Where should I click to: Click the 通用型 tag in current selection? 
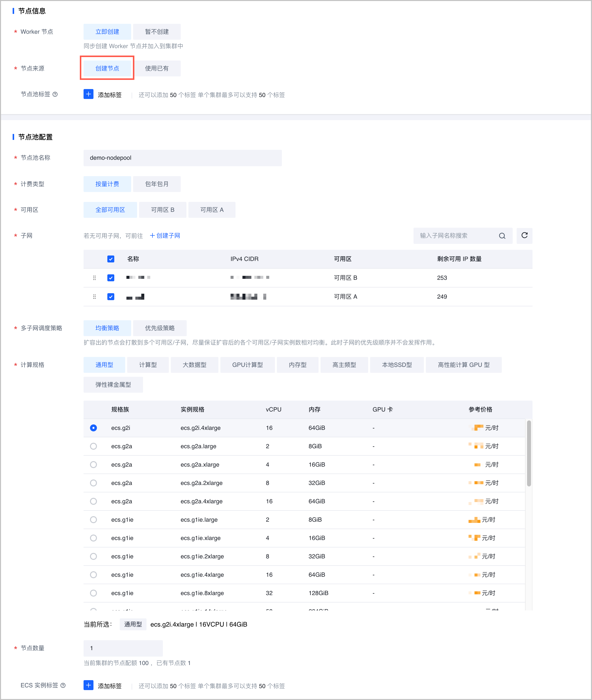pyautogui.click(x=133, y=624)
